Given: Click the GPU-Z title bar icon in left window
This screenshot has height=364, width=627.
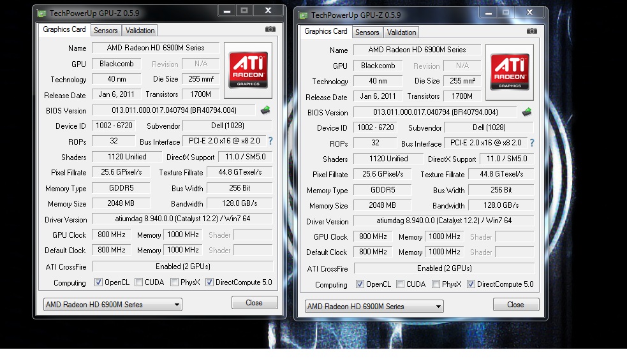Looking at the screenshot, I should 41,13.
